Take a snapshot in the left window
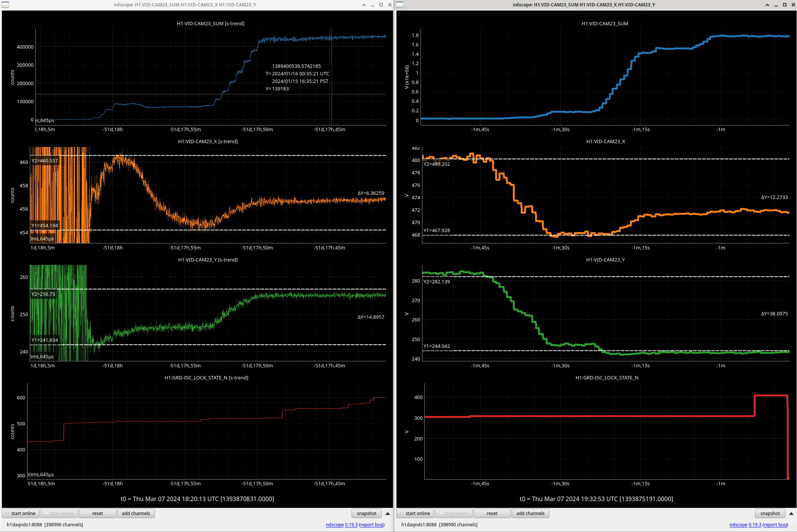The height and width of the screenshot is (532, 797). (x=366, y=513)
